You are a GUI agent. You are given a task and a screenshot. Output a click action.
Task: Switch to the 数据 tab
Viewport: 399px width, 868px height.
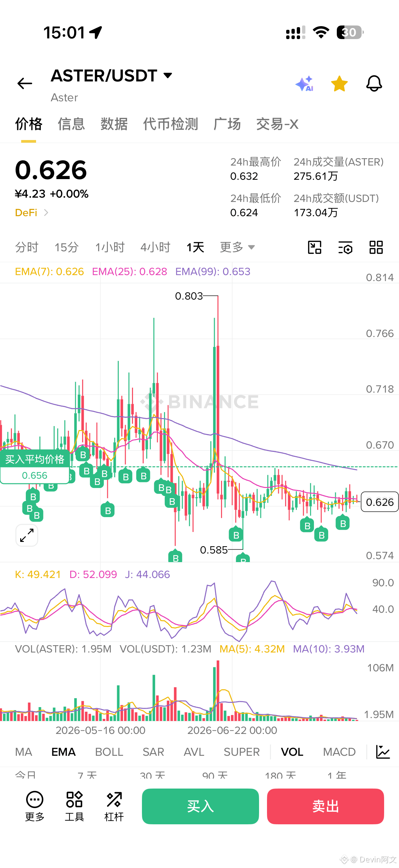click(114, 124)
